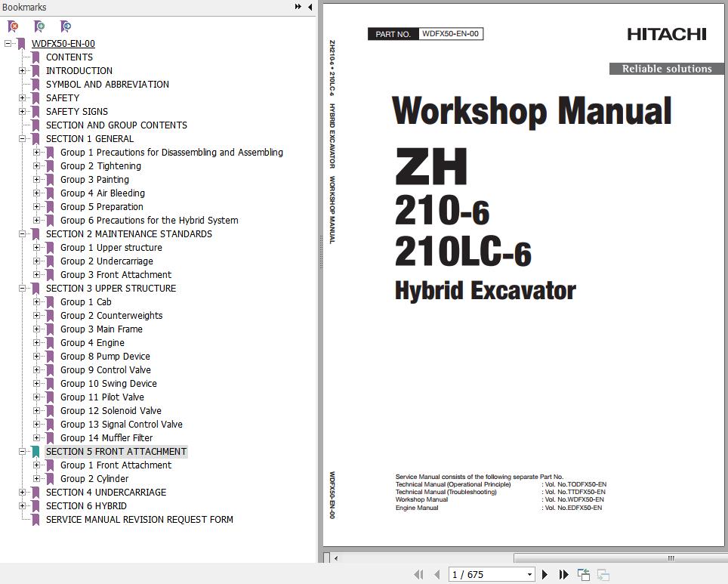
Task: Open SECTION AND GROUP CONTENTS bookmark
Action: (x=116, y=125)
